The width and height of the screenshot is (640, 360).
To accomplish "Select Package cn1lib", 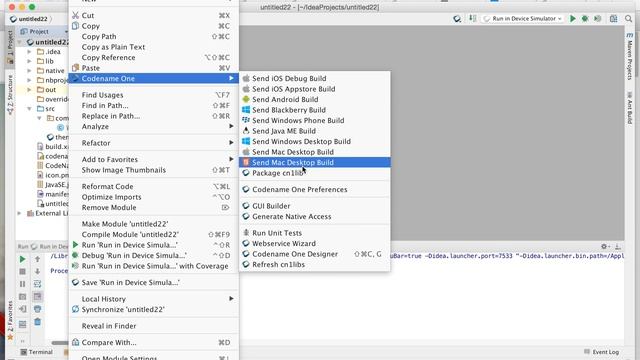I will [314, 173].
